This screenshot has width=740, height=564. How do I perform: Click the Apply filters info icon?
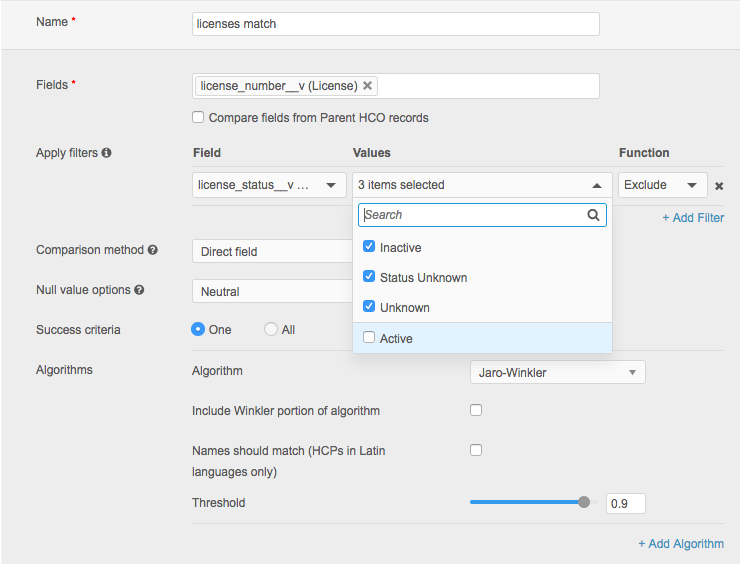pos(107,153)
